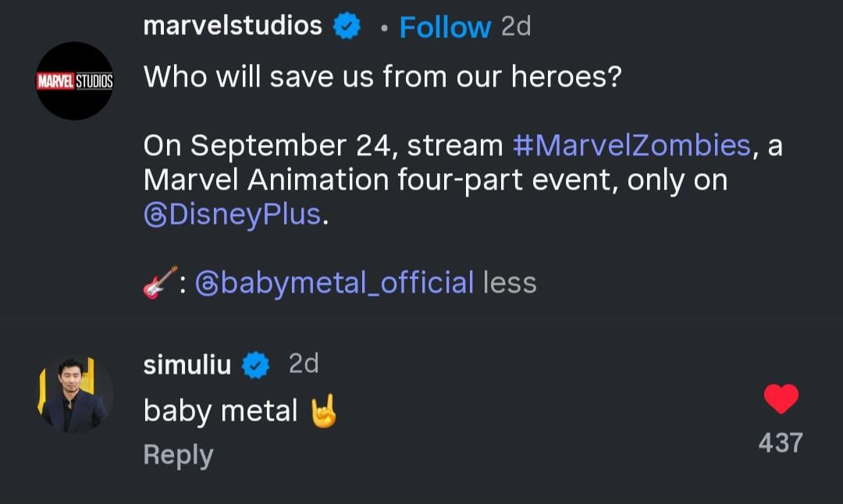
Task: Open the DisneyPlus mention
Action: click(x=244, y=215)
